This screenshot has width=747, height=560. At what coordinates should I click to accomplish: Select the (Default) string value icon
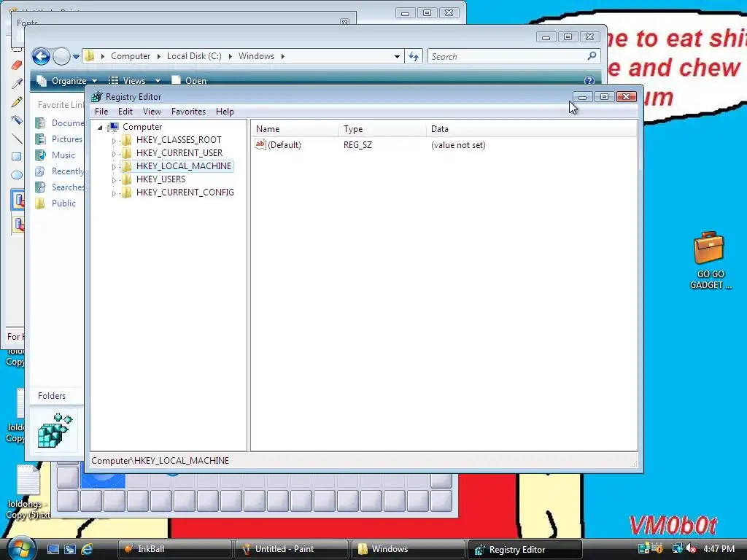click(260, 144)
